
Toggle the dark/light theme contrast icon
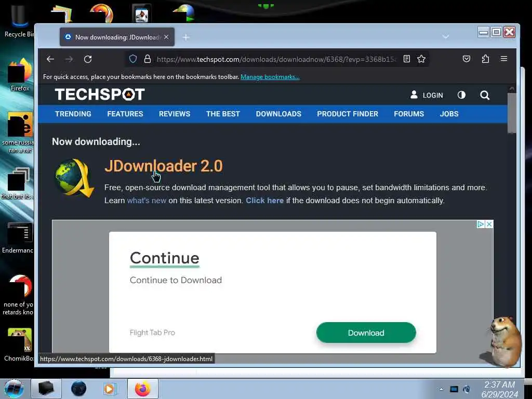click(x=461, y=95)
